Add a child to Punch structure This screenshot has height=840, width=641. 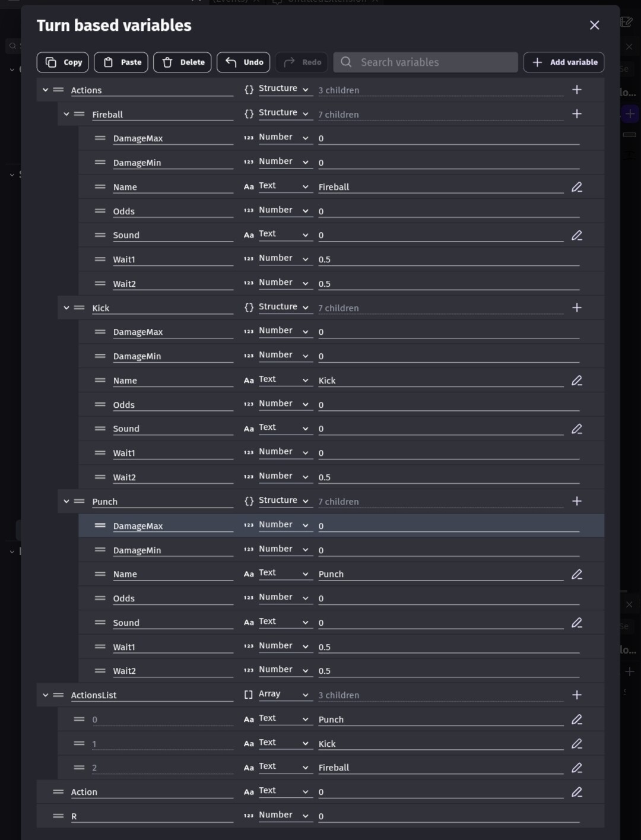[577, 502]
